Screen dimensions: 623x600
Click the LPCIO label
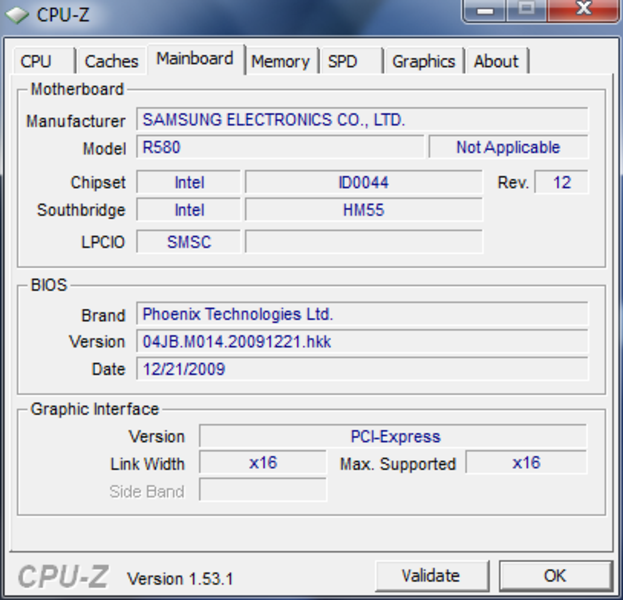tap(103, 242)
